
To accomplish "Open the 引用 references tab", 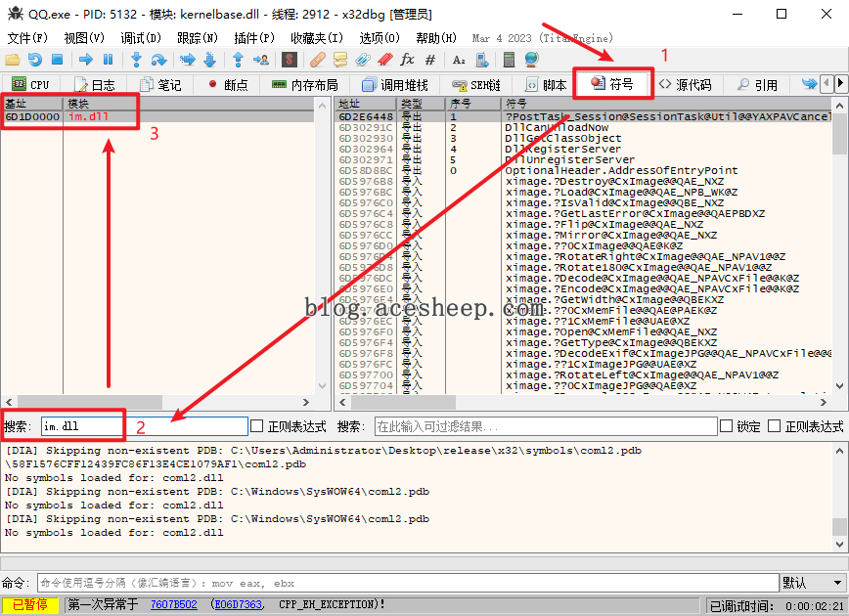I will pos(757,85).
